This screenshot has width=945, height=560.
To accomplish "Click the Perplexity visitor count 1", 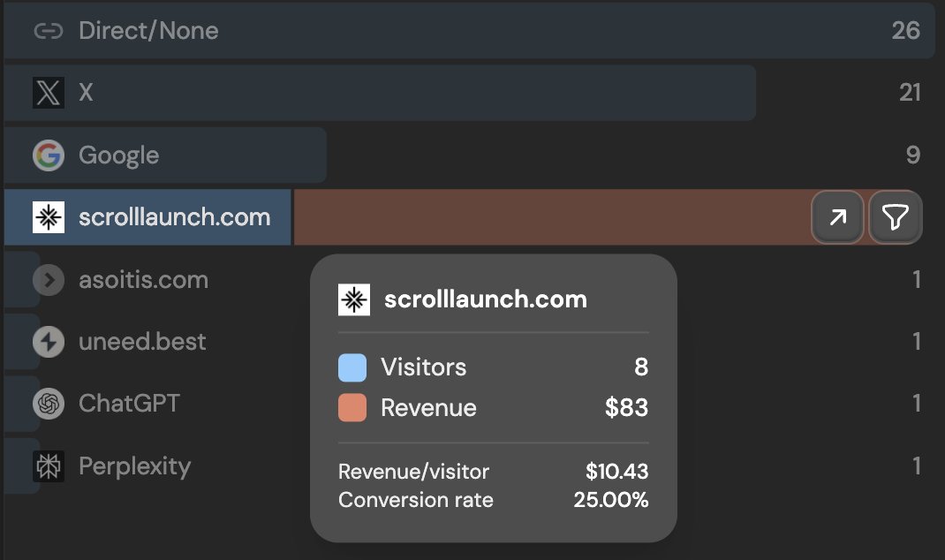I will tap(916, 466).
